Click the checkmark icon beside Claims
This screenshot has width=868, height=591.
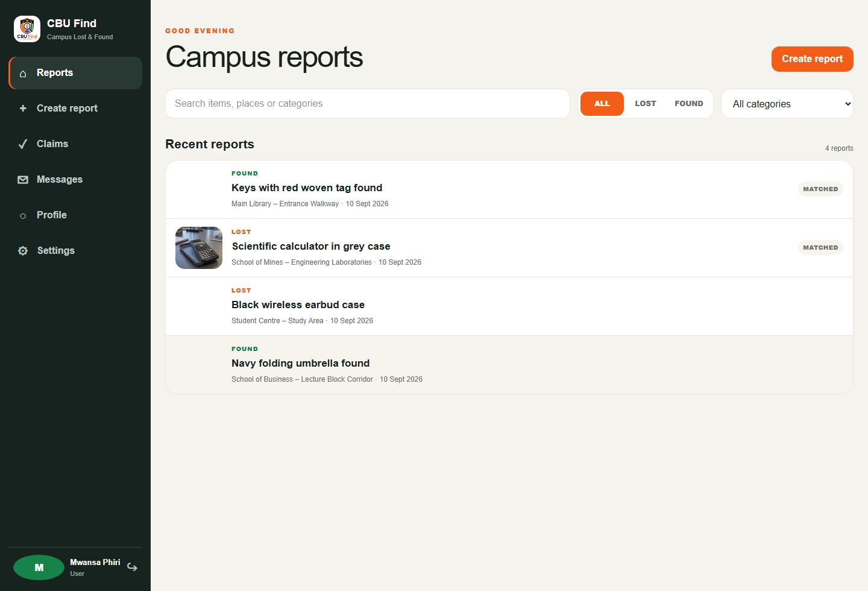pos(23,144)
